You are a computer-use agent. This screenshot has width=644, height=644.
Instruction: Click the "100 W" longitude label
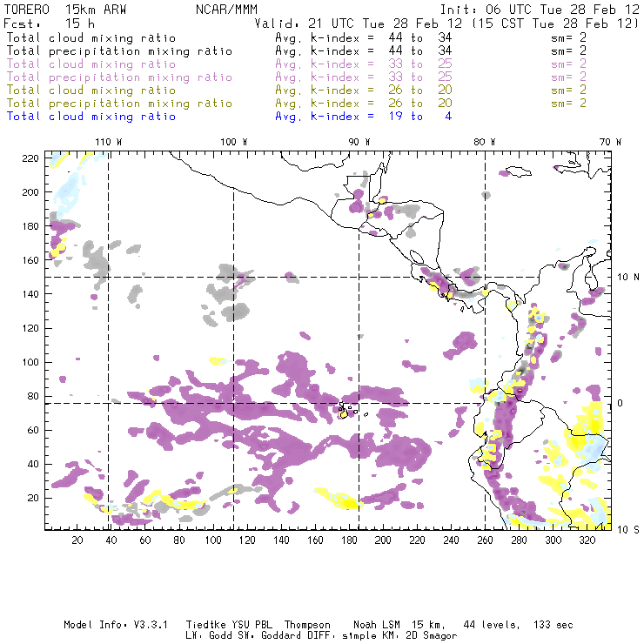pyautogui.click(x=234, y=142)
